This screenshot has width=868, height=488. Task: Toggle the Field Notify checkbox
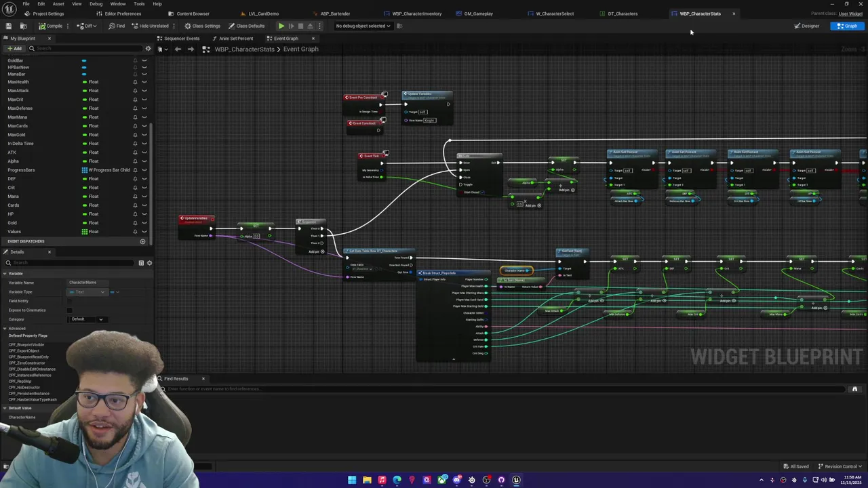click(69, 301)
